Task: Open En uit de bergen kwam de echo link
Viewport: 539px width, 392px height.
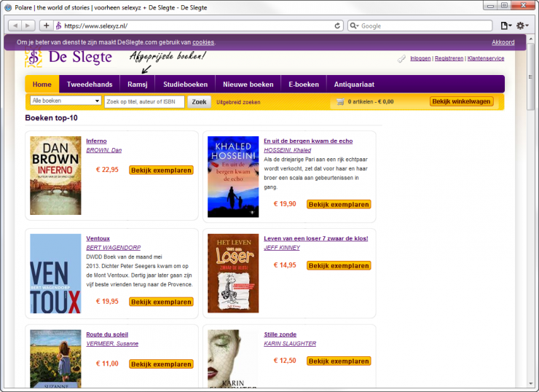Action: pos(308,141)
